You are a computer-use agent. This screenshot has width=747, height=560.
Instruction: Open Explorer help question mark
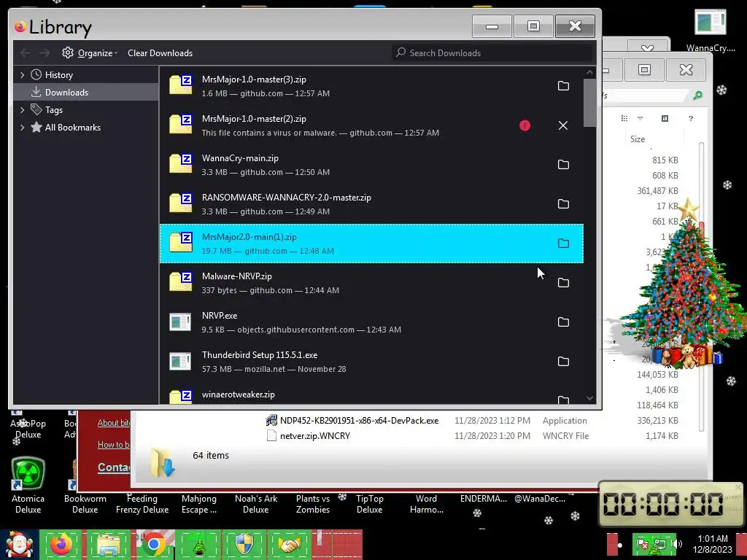pyautogui.click(x=691, y=119)
